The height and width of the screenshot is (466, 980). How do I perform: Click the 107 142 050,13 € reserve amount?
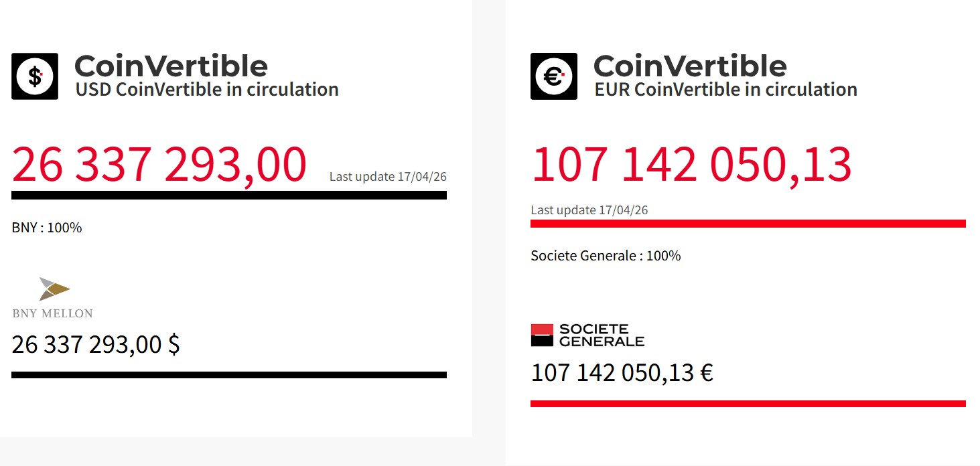pyautogui.click(x=622, y=373)
